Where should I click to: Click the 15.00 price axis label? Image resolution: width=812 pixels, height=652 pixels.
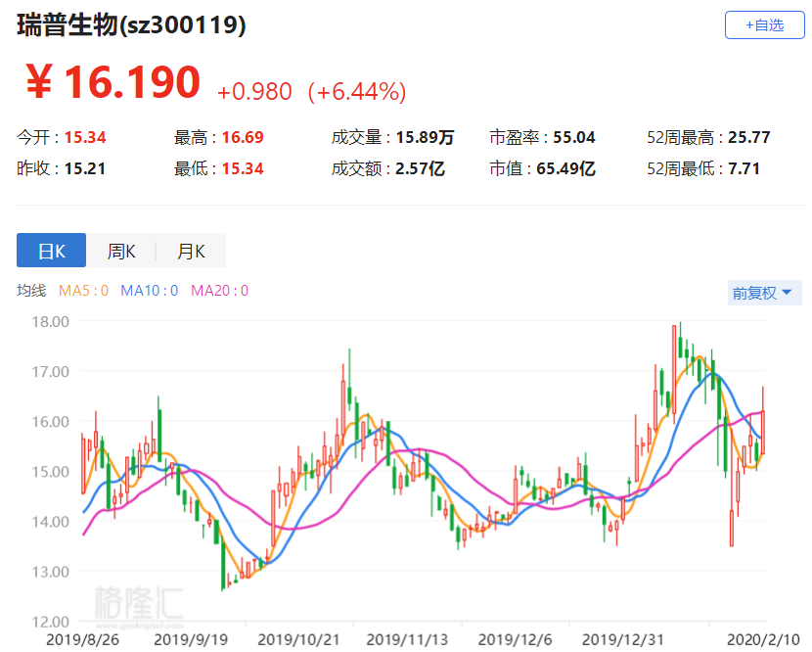coord(50,472)
